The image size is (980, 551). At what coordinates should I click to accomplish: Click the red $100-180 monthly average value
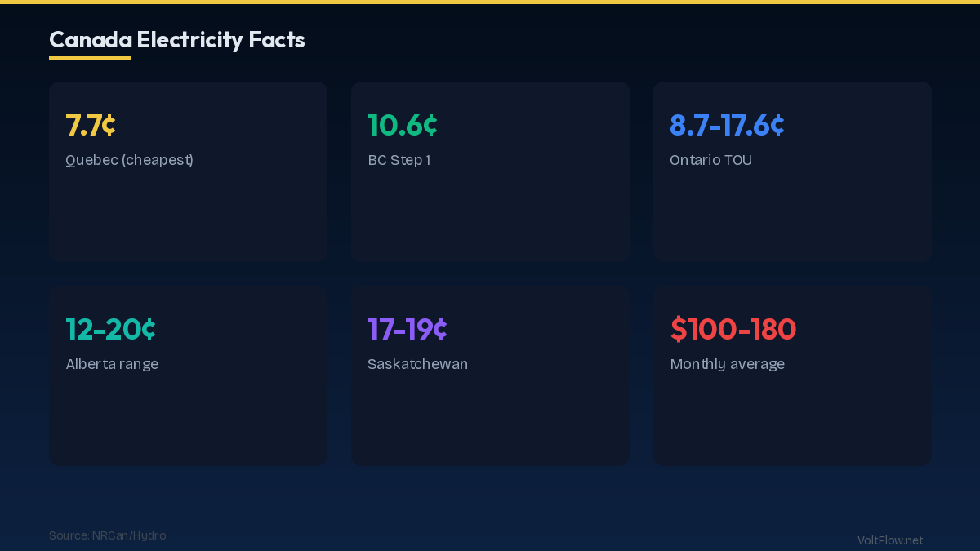(x=733, y=330)
